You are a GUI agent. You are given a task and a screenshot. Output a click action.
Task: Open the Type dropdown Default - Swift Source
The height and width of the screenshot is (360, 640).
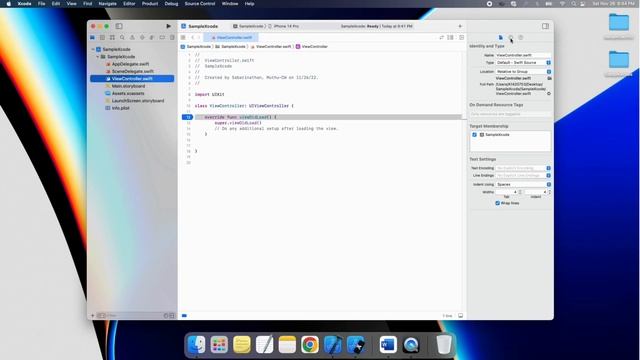click(523, 62)
